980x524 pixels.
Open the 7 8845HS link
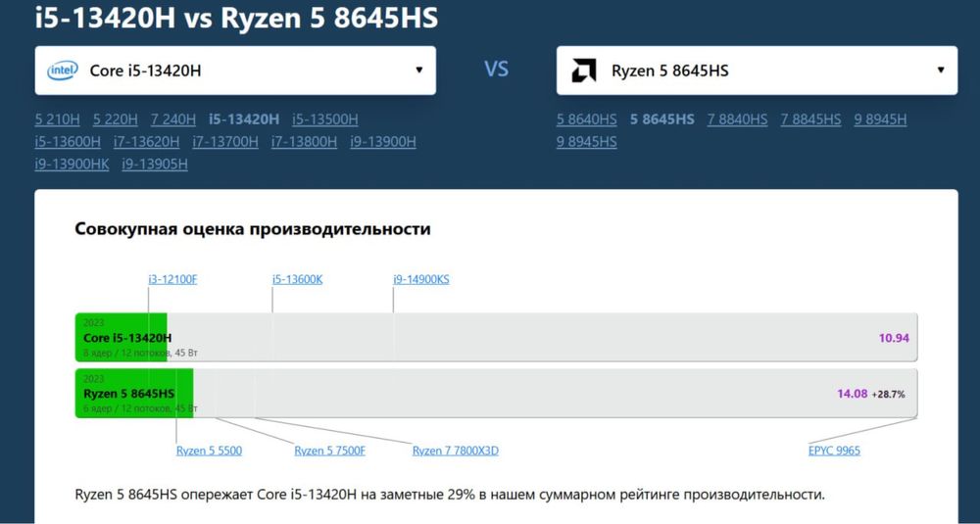(x=810, y=119)
